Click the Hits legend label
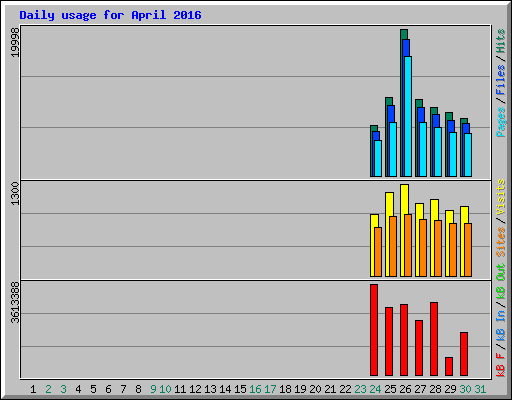This screenshot has height=400, width=512. tap(500, 41)
